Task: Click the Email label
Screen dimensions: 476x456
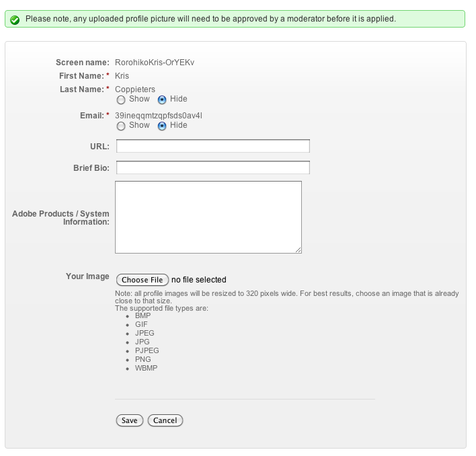Action: pyautogui.click(x=92, y=116)
